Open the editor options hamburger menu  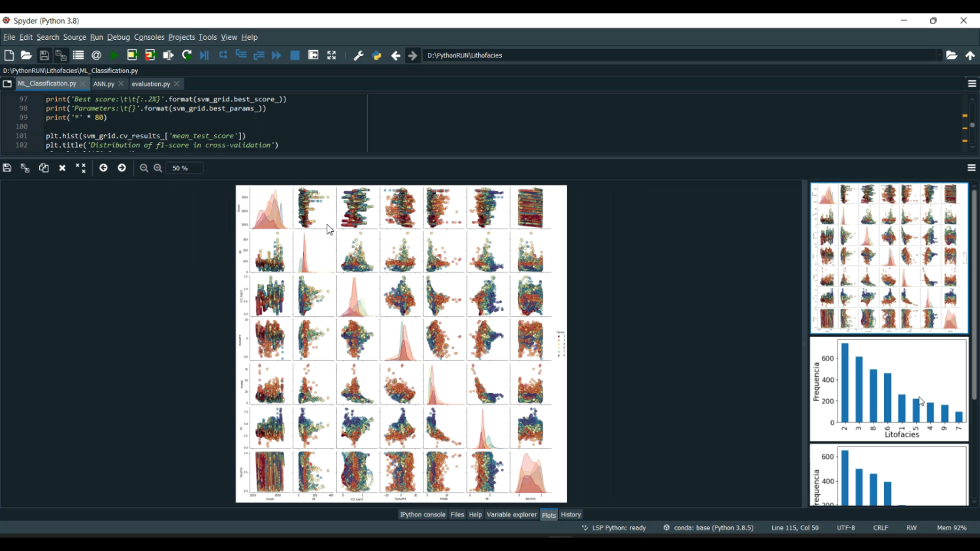coord(972,83)
